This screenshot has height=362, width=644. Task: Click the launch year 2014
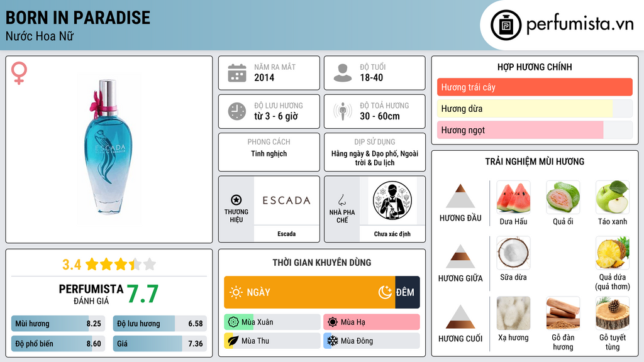pyautogui.click(x=264, y=77)
